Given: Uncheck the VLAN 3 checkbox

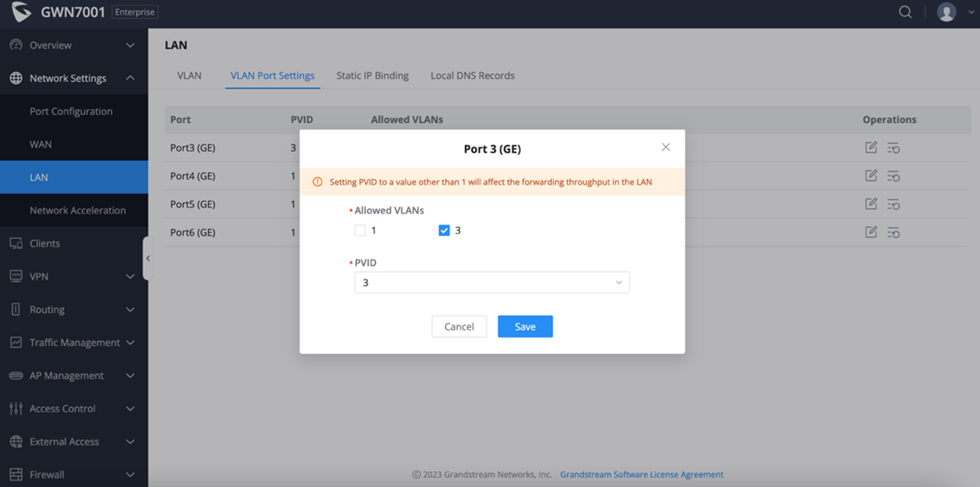Looking at the screenshot, I should 444,230.
